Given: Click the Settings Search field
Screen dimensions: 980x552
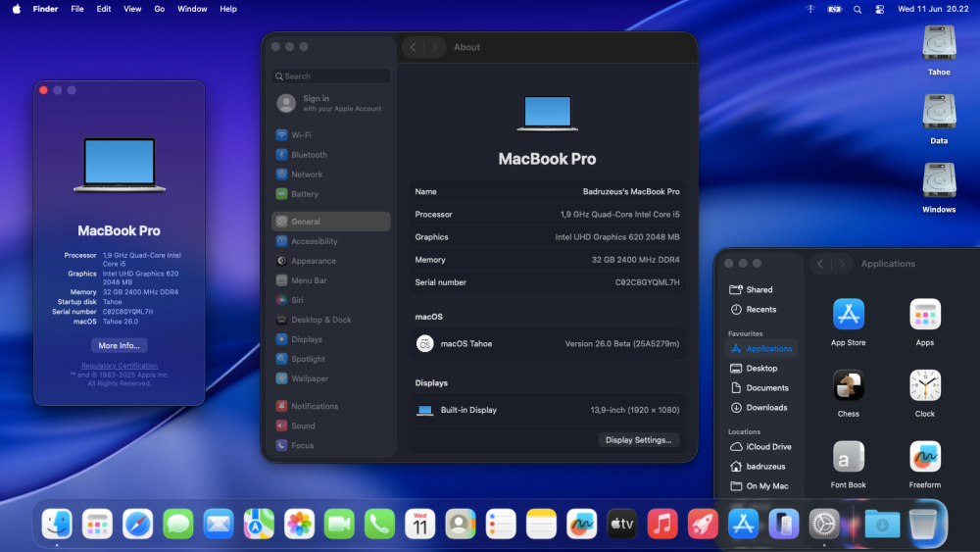Looking at the screenshot, I should [x=331, y=76].
